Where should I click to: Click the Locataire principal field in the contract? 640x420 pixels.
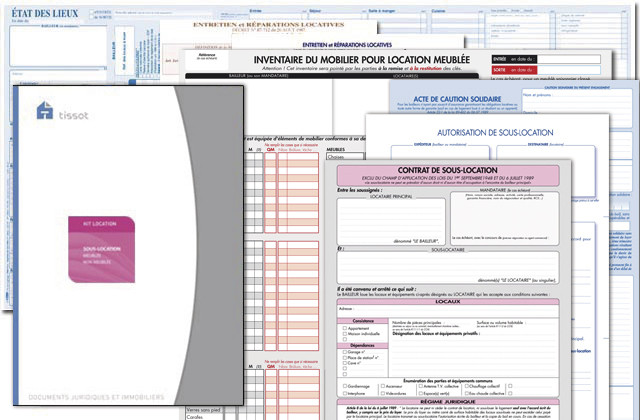click(391, 221)
